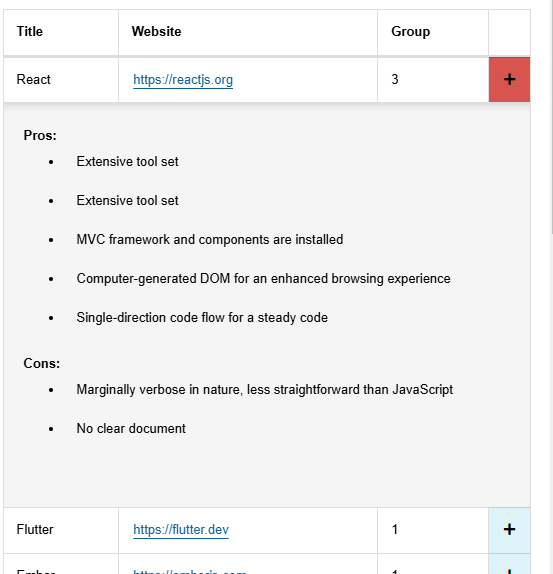
Task: Select the Single-direction code flow bullet
Action: 202,317
